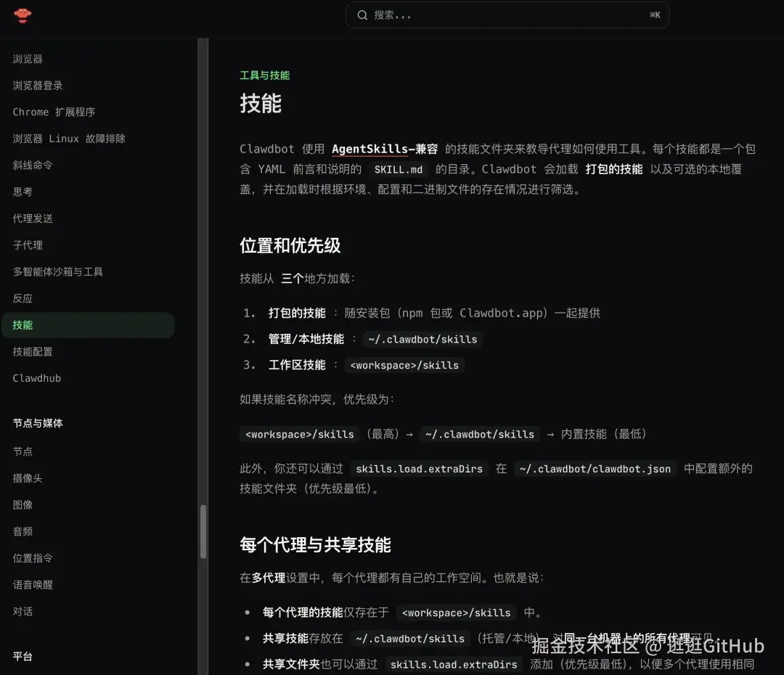
Task: Click the 工具与技能 breadcrumb label
Action: click(x=264, y=75)
